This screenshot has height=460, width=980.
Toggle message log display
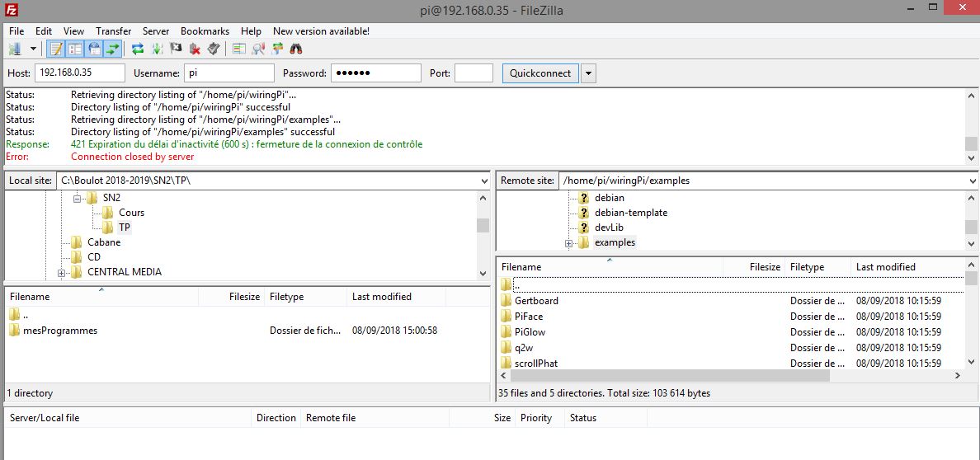(x=56, y=49)
